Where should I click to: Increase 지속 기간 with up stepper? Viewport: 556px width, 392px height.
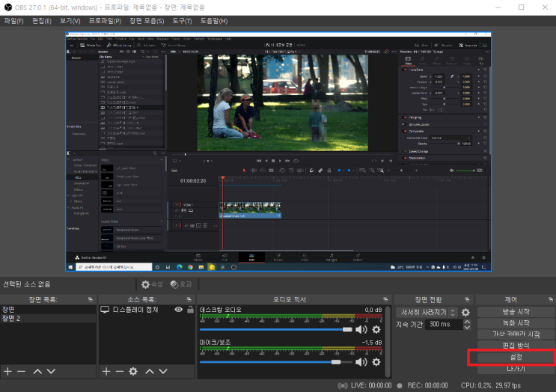pyautogui.click(x=468, y=322)
